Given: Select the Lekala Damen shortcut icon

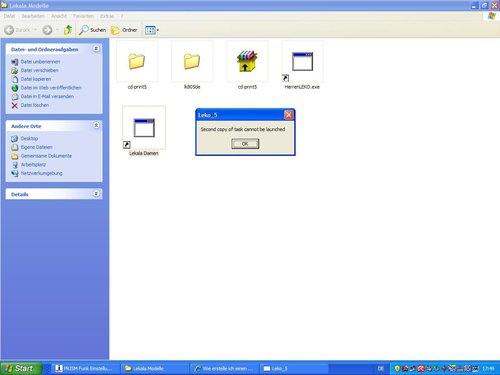Looking at the screenshot, I should 144,128.
